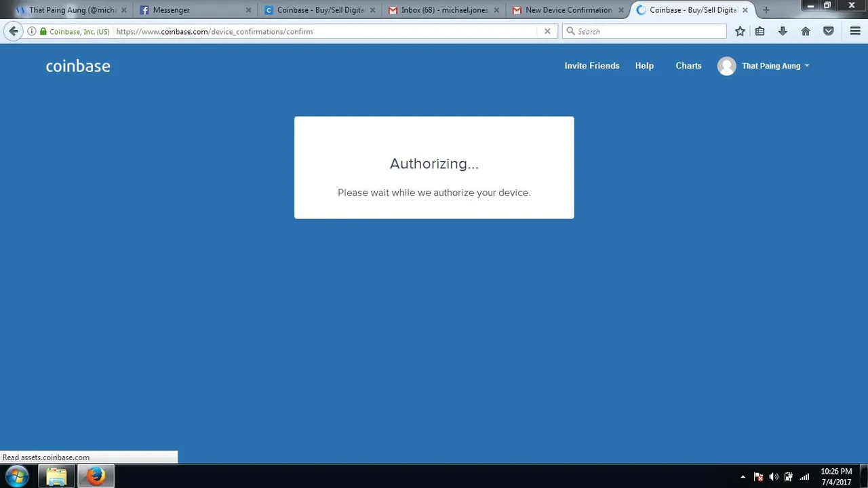This screenshot has width=868, height=488.
Task: Click Firefox icon in the taskbar
Action: 96,476
